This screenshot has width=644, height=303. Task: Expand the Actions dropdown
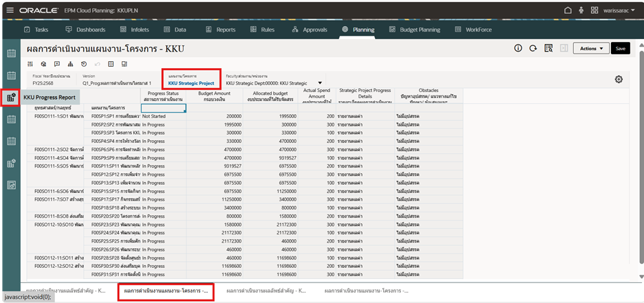[x=591, y=49]
